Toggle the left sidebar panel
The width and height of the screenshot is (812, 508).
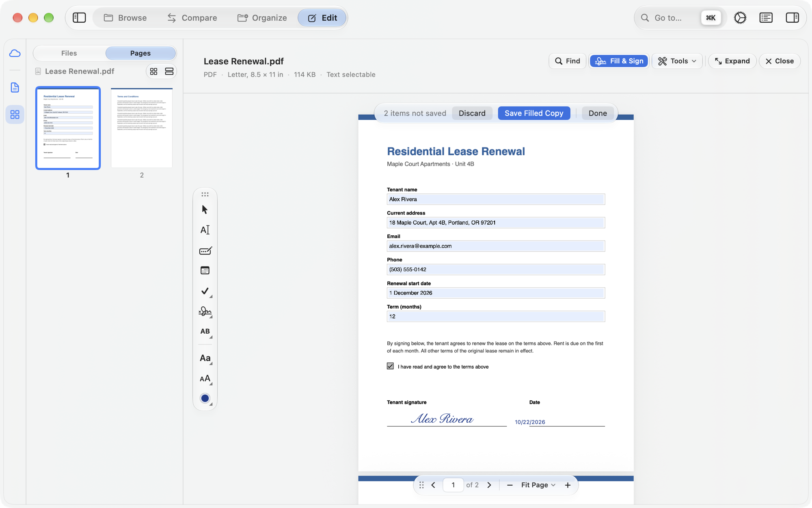click(x=79, y=18)
